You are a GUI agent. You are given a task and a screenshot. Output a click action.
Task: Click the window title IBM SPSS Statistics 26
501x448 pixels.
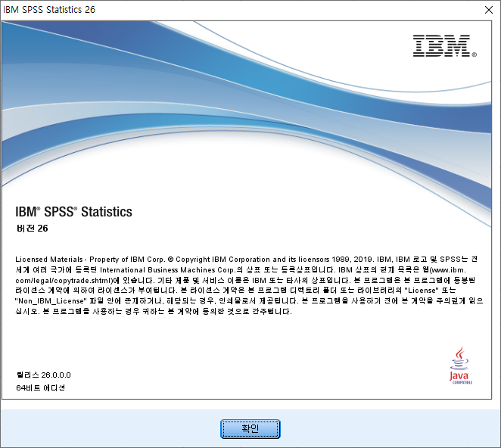pyautogui.click(x=49, y=10)
